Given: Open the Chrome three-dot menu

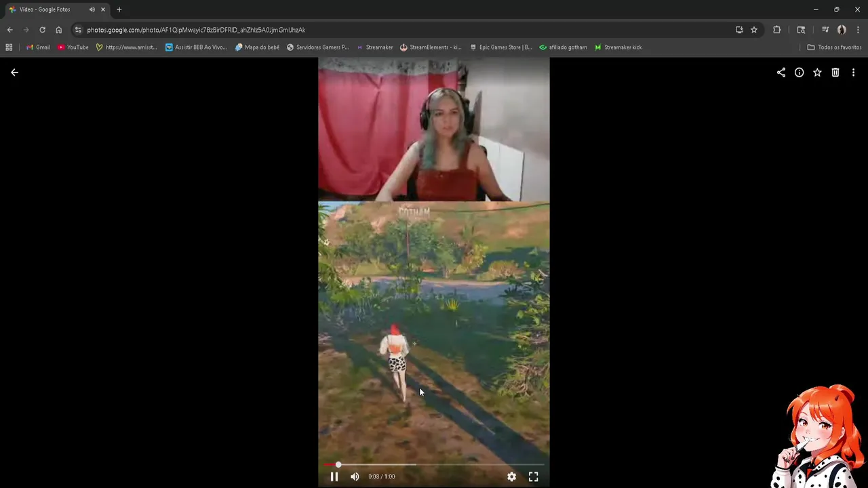Looking at the screenshot, I should [859, 30].
